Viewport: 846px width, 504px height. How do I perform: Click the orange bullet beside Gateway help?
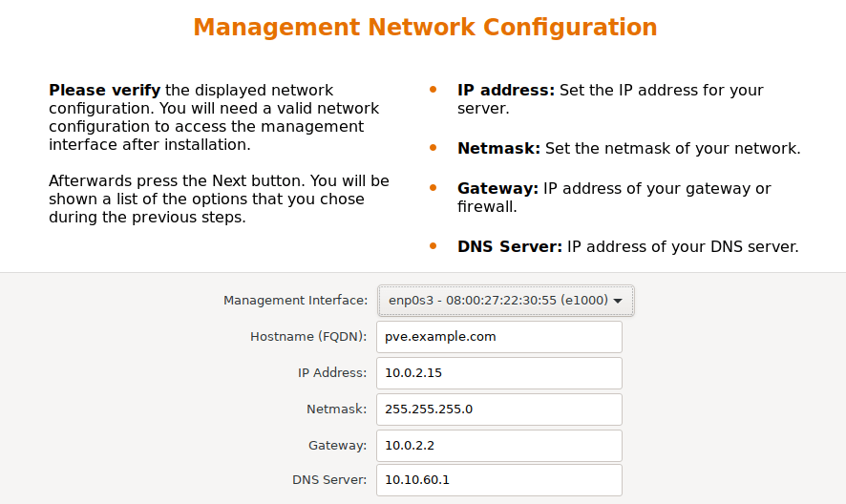[434, 188]
